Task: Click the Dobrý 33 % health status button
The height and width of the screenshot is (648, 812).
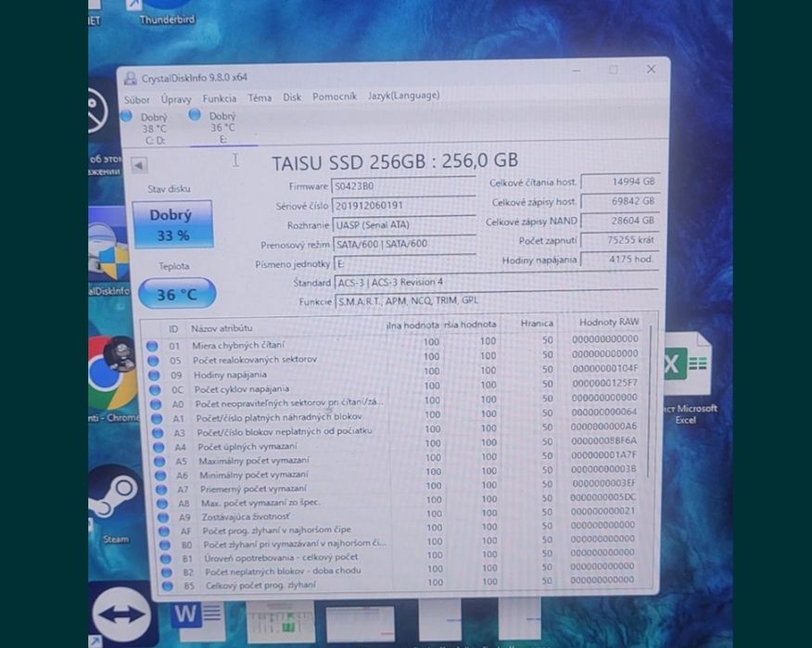Action: tap(172, 224)
